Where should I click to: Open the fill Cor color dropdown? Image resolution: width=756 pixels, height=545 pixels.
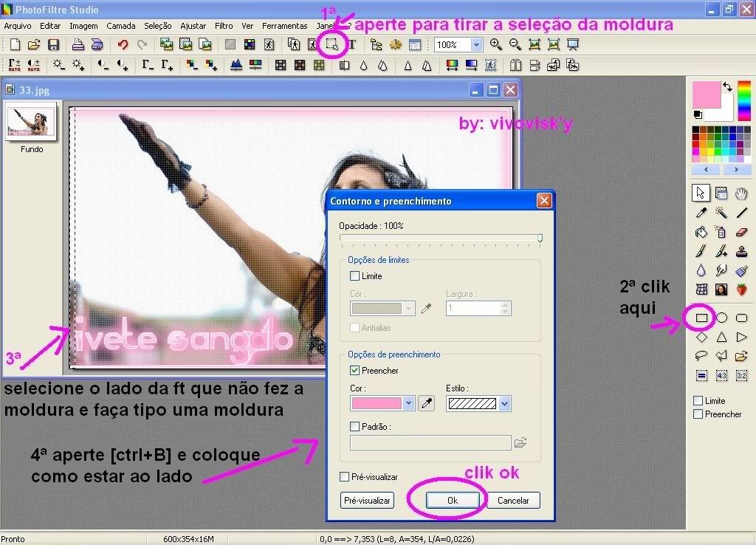click(408, 403)
